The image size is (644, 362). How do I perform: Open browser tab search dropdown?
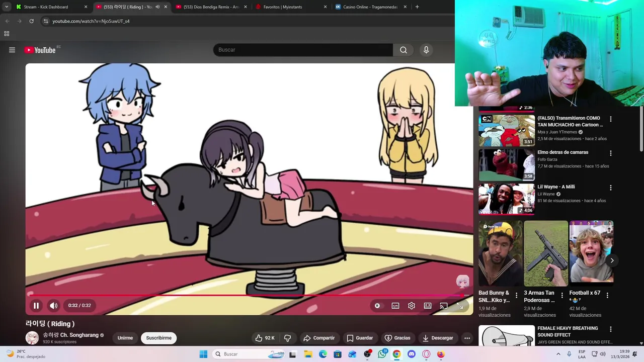point(6,7)
